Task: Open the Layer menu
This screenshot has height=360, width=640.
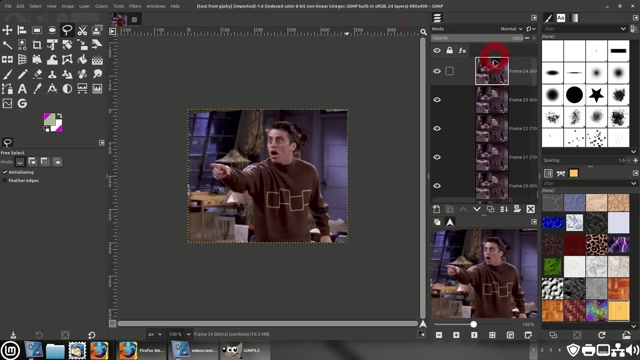Action: point(84,6)
